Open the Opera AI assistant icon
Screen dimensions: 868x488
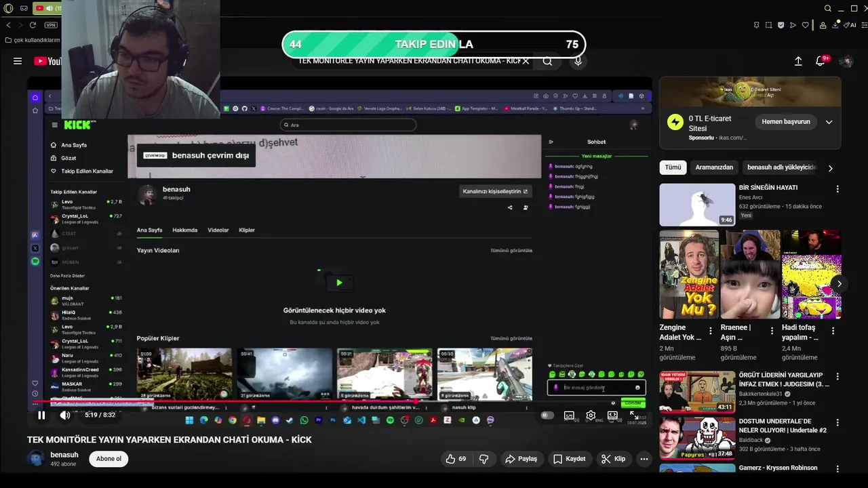(x=850, y=25)
